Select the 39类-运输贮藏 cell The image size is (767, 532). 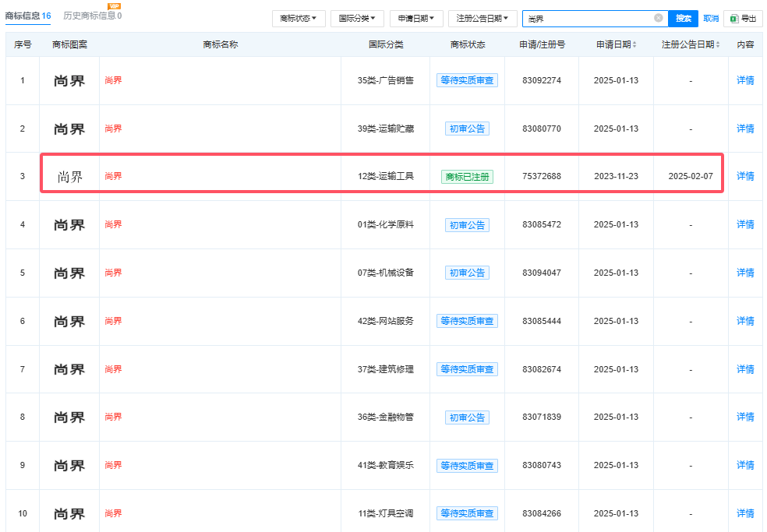pos(386,129)
